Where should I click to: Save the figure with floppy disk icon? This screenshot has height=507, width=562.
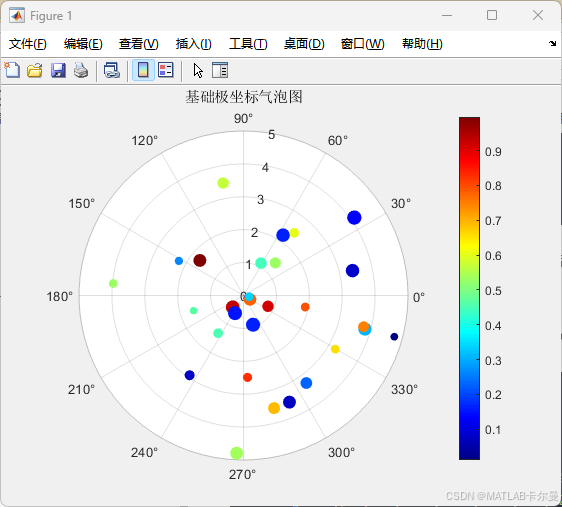click(x=58, y=70)
